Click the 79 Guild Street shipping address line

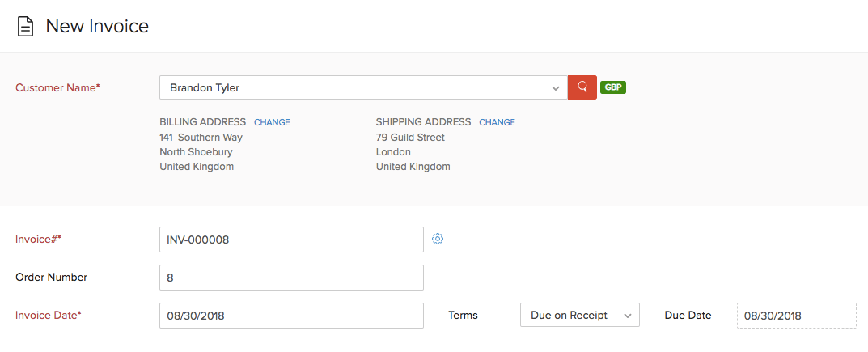410,138
